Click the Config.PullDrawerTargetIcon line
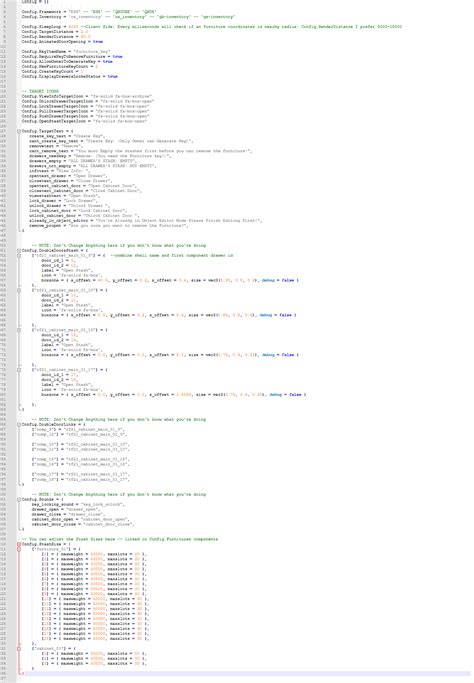474x683 pixels. [85, 111]
